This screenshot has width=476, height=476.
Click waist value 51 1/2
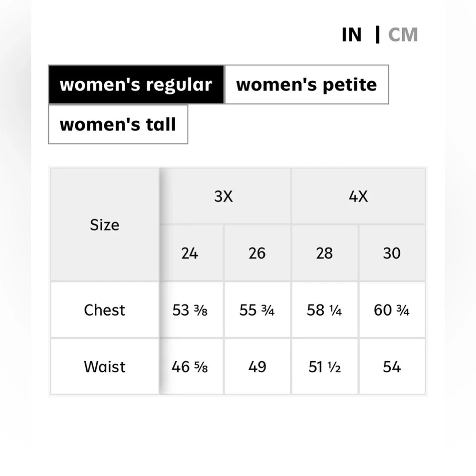click(325, 367)
